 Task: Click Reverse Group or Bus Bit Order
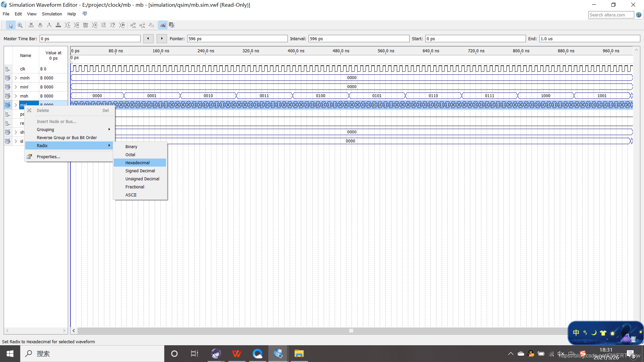click(x=69, y=138)
